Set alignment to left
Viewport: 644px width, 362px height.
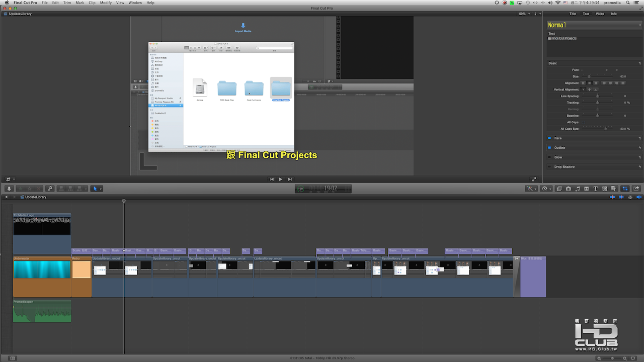tap(584, 83)
